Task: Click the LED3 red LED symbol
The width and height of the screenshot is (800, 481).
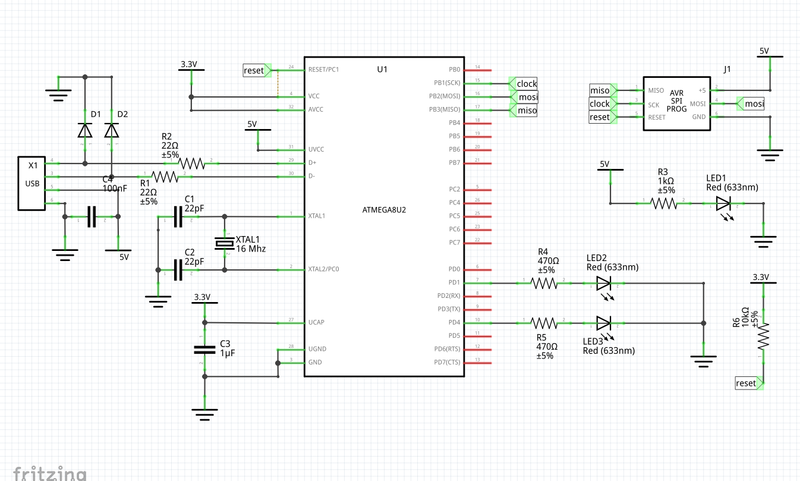Action: [x=603, y=322]
